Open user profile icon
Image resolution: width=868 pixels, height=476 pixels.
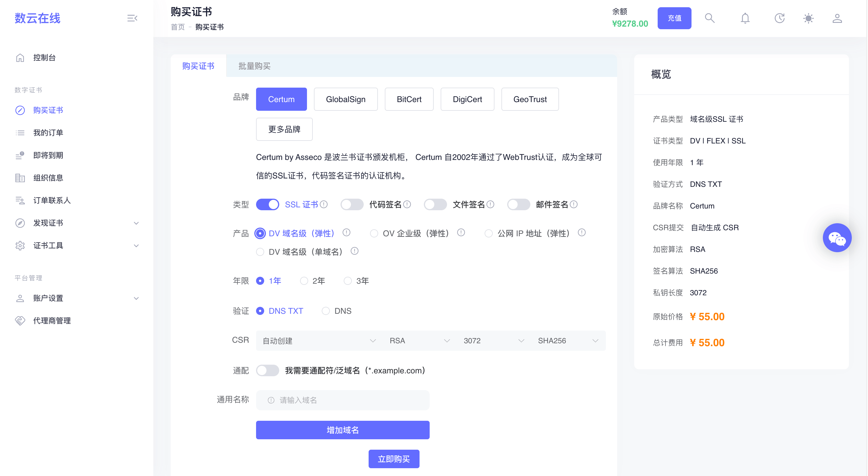point(837,18)
